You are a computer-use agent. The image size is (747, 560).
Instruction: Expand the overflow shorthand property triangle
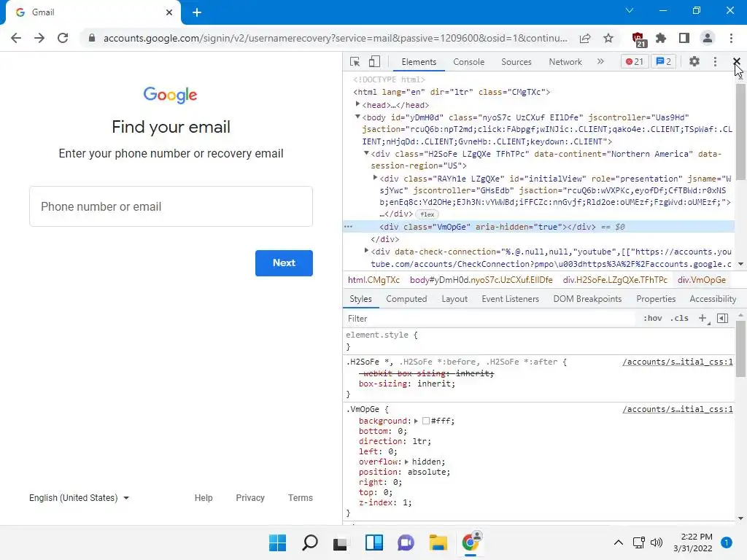[406, 462]
